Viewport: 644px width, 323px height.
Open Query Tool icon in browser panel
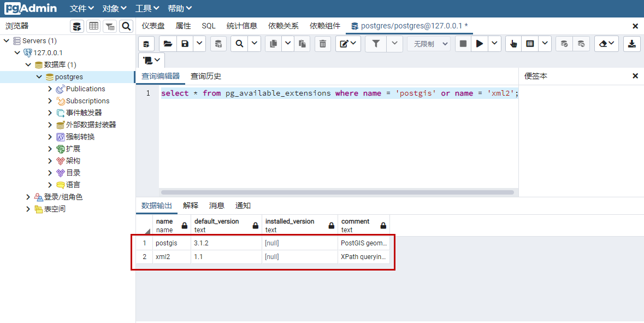pyautogui.click(x=77, y=26)
